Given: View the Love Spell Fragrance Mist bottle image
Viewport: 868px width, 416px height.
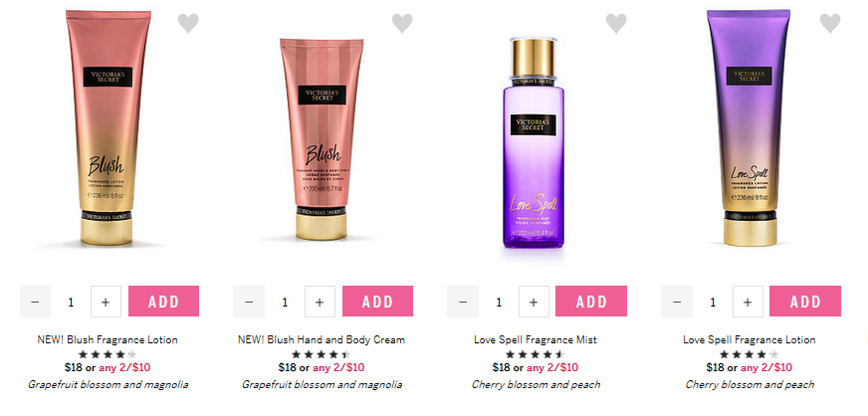Looking at the screenshot, I should click(534, 142).
